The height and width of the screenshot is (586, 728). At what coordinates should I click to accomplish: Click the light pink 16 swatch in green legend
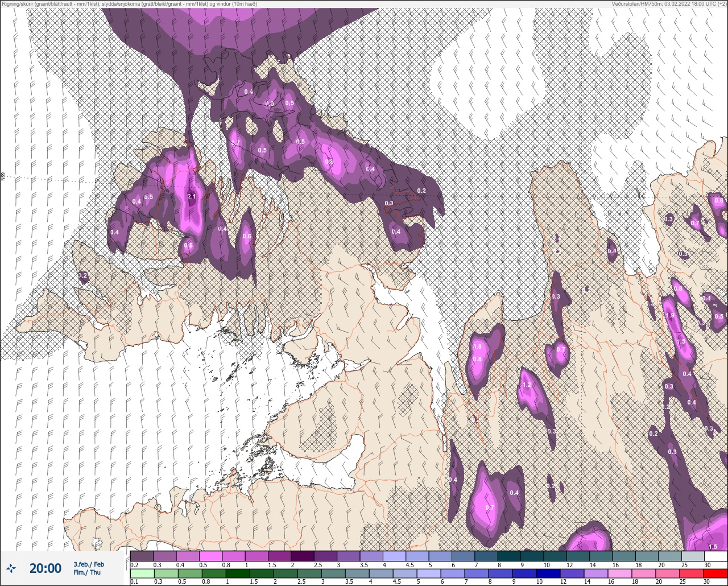pos(620,573)
